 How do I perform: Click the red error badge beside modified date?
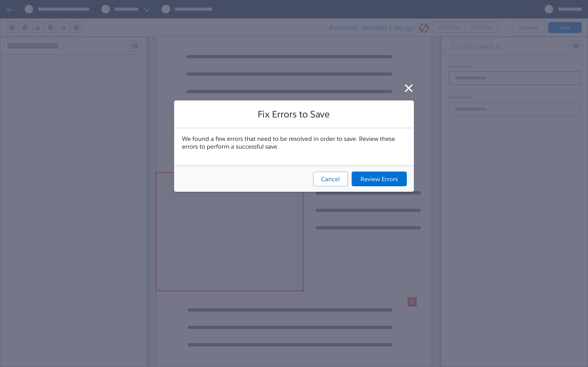424,28
